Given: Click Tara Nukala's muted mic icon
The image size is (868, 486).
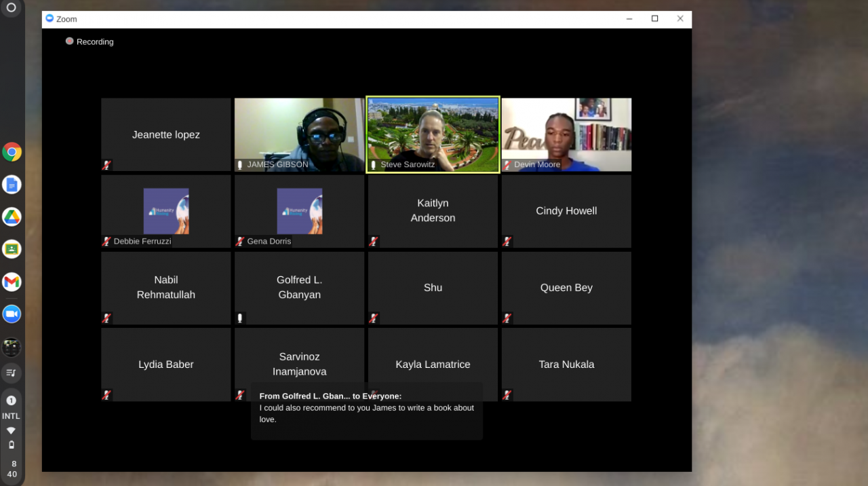Looking at the screenshot, I should click(x=507, y=394).
